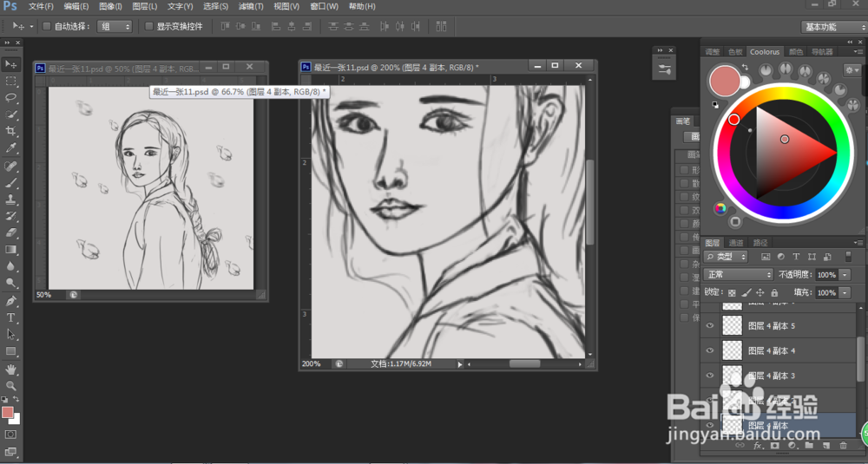The width and height of the screenshot is (868, 464).
Task: Hide layer 图层 4 副本 4
Action: coord(710,350)
